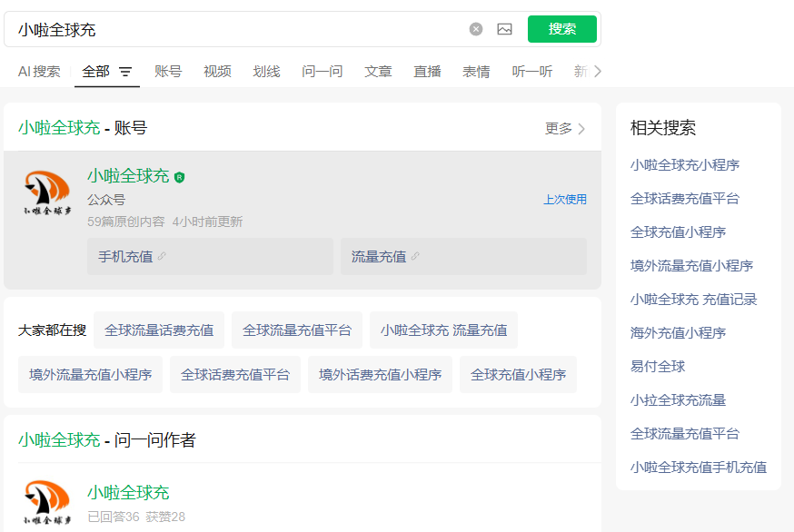Click 小啦全球充 - 问一问作者 section heading

[107, 440]
